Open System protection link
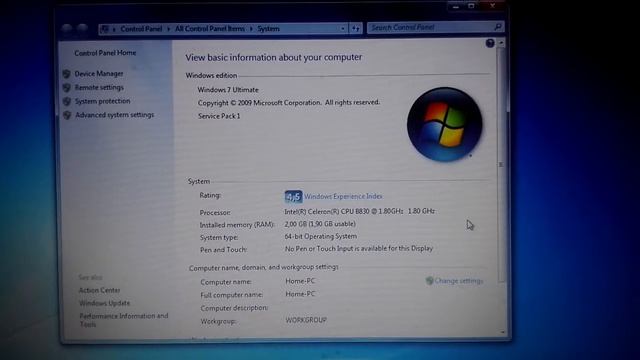The image size is (640, 360). tap(102, 101)
